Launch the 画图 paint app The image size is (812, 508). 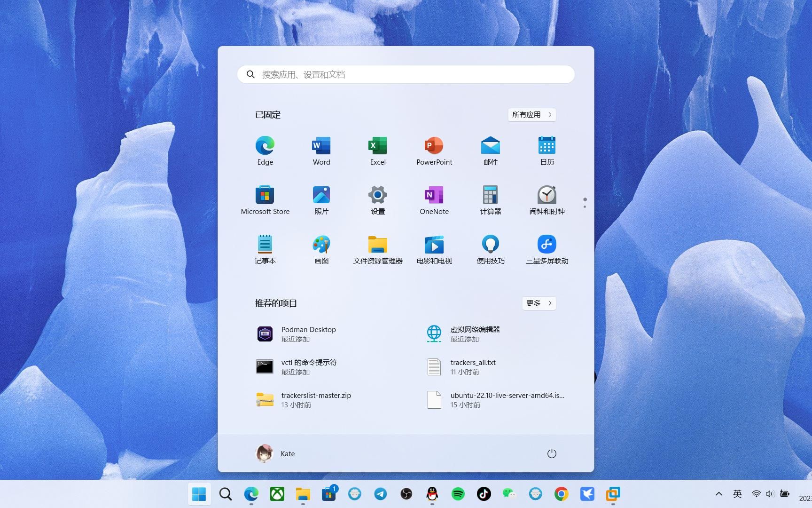(321, 249)
